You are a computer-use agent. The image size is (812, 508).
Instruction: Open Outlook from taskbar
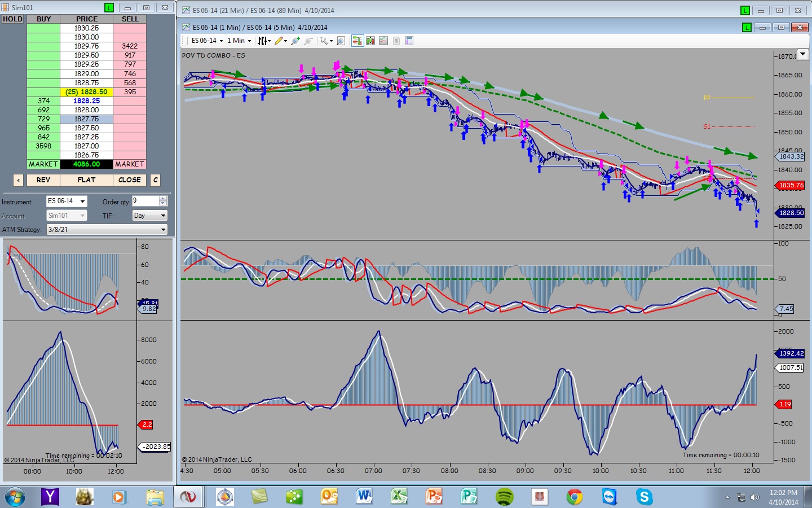pos(329,497)
